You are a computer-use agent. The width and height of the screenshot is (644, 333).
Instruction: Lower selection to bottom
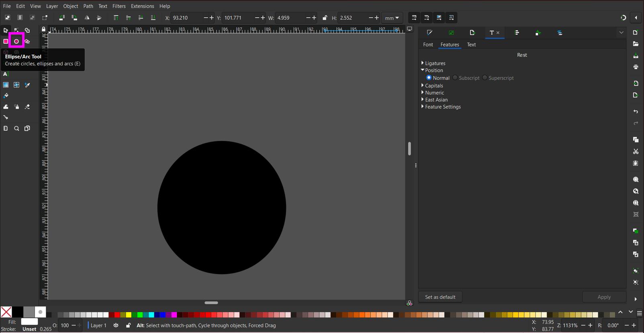click(153, 18)
